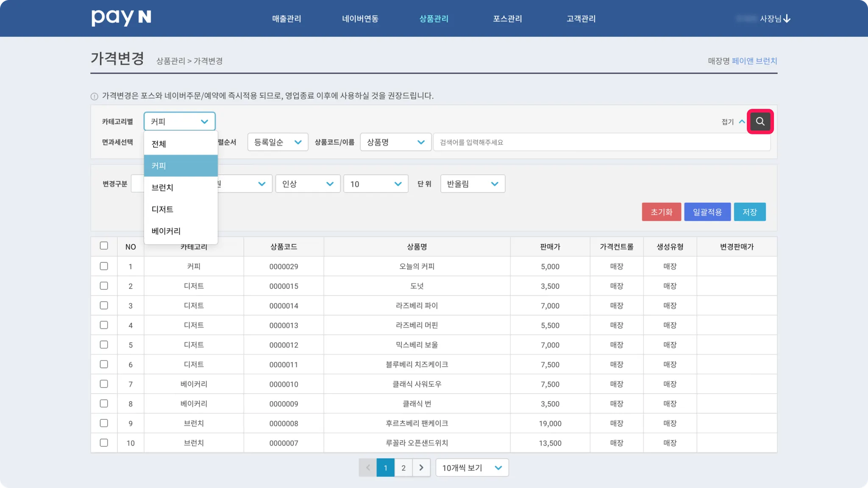Image resolution: width=868 pixels, height=488 pixels.
Task: Open the 반올림 rounding unit dropdown
Action: pyautogui.click(x=472, y=184)
